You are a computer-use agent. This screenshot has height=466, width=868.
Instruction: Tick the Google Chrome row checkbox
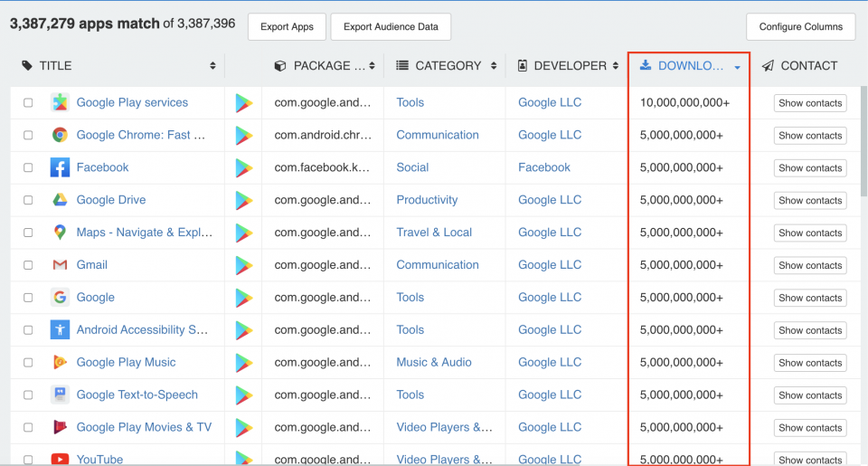28,135
